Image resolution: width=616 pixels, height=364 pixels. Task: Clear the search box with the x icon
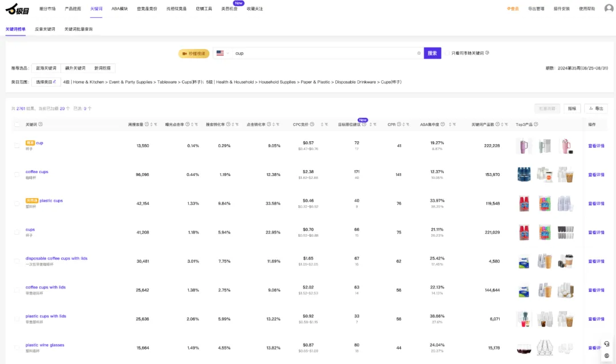419,54
